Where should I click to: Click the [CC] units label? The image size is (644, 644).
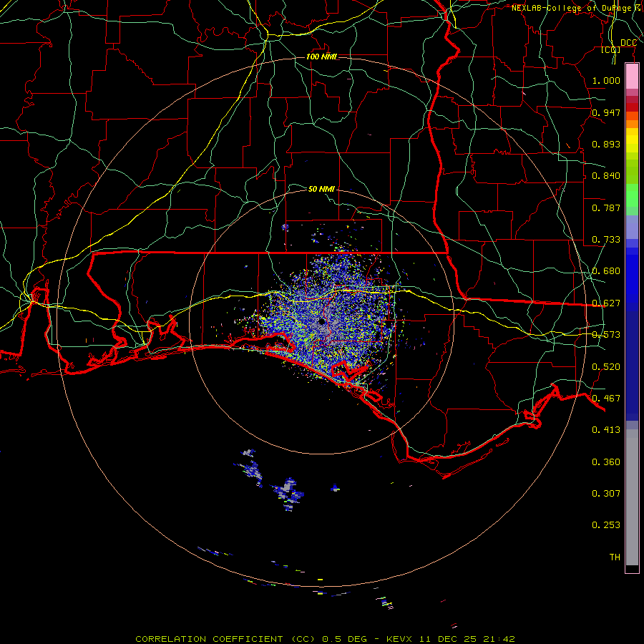pyautogui.click(x=611, y=49)
